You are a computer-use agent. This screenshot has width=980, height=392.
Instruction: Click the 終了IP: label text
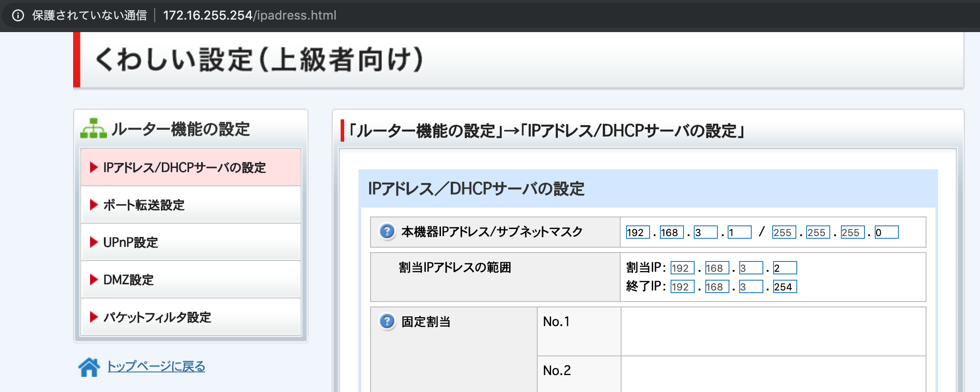646,286
